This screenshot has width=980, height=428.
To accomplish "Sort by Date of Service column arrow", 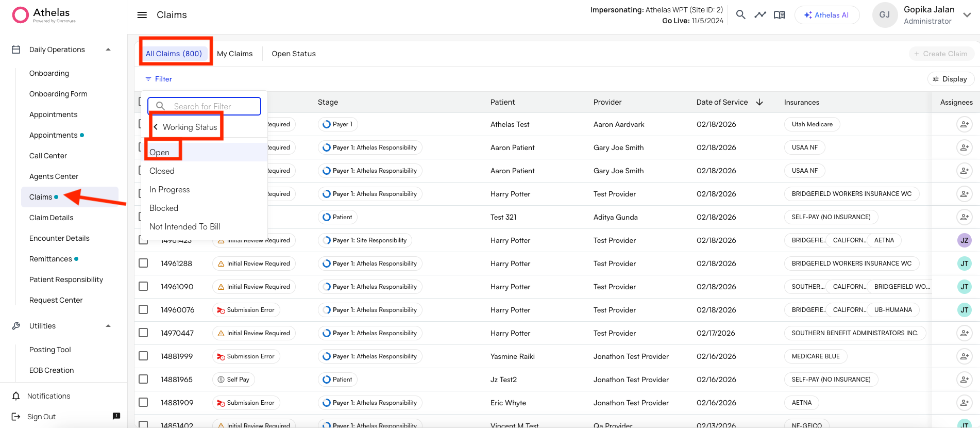I will point(759,102).
